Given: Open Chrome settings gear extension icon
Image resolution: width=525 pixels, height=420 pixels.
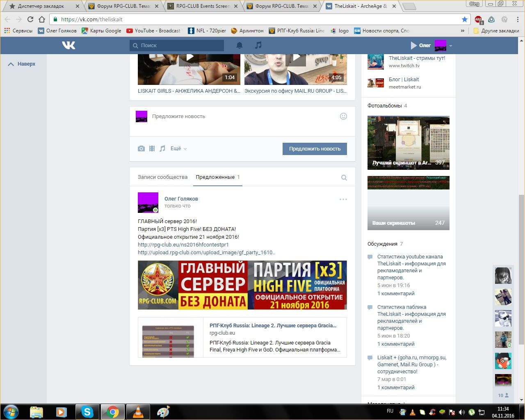Looking at the screenshot, I should 505,19.
